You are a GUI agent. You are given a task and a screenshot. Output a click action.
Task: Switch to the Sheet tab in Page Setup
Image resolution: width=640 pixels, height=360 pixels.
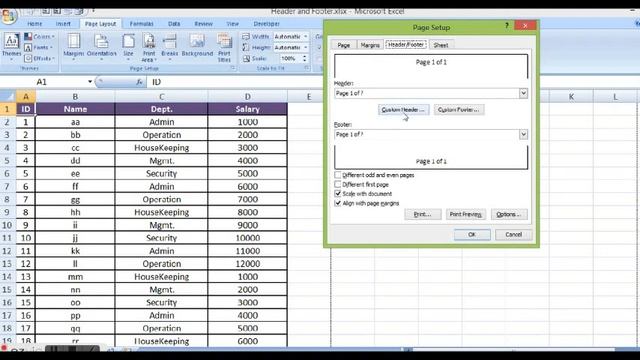pos(440,45)
